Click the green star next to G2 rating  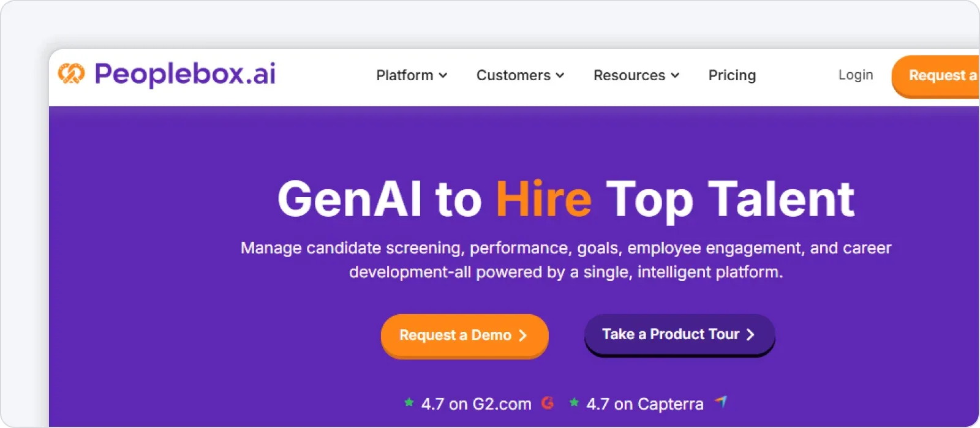[408, 403]
